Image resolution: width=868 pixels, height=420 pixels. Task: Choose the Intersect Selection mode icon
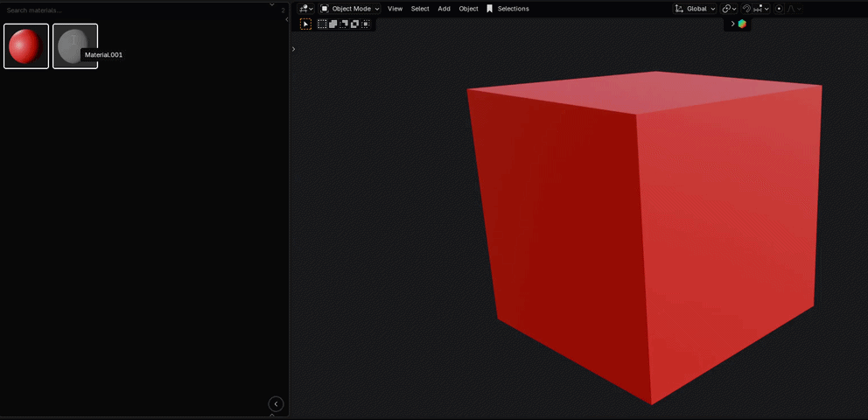coord(366,24)
